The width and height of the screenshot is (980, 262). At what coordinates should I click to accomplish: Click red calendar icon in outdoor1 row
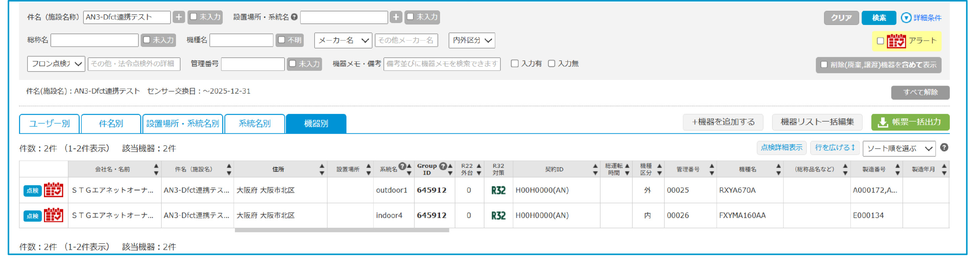(x=53, y=190)
